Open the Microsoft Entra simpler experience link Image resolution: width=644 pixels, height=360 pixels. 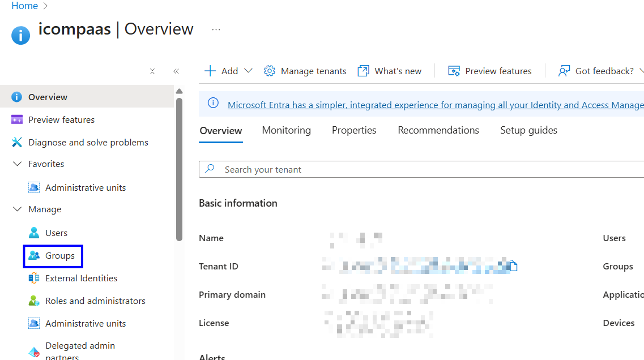click(436, 105)
